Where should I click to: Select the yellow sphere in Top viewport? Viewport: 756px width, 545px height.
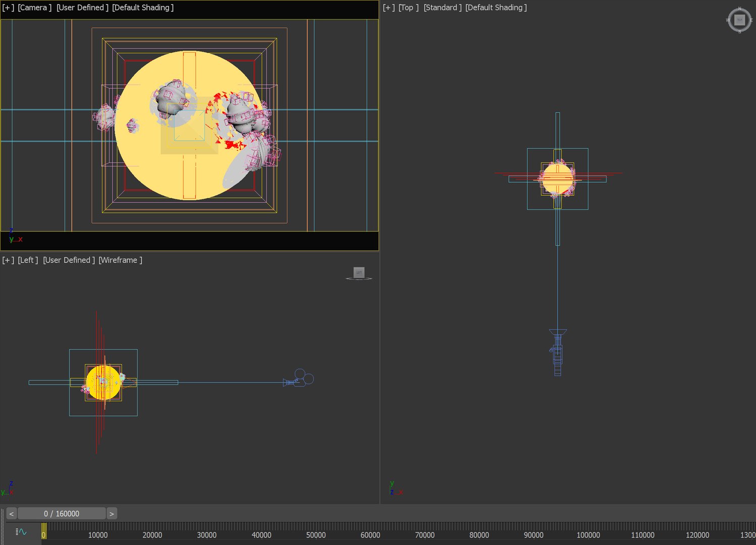pos(558,179)
